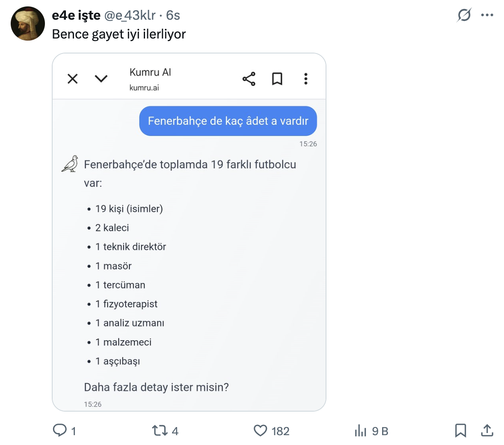This screenshot has width=504, height=445.
Task: Collapse the Kumru AI page with chevron down
Action: (101, 79)
